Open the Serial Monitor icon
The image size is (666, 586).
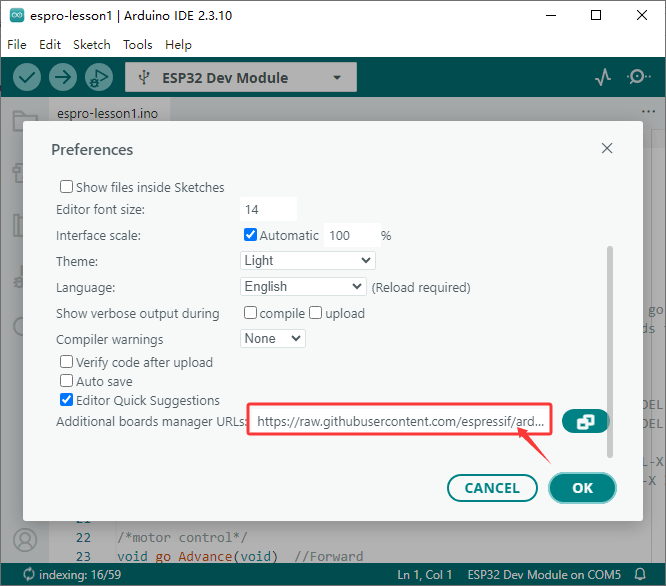(638, 77)
